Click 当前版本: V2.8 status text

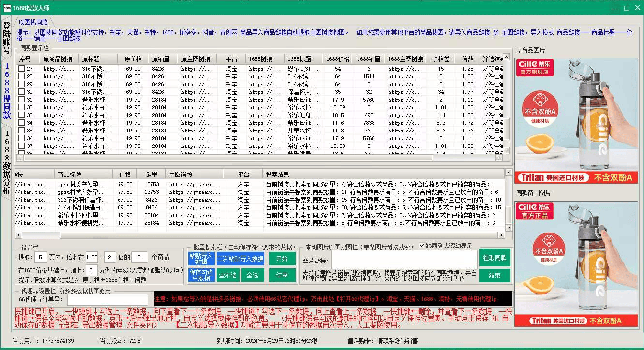120,341
